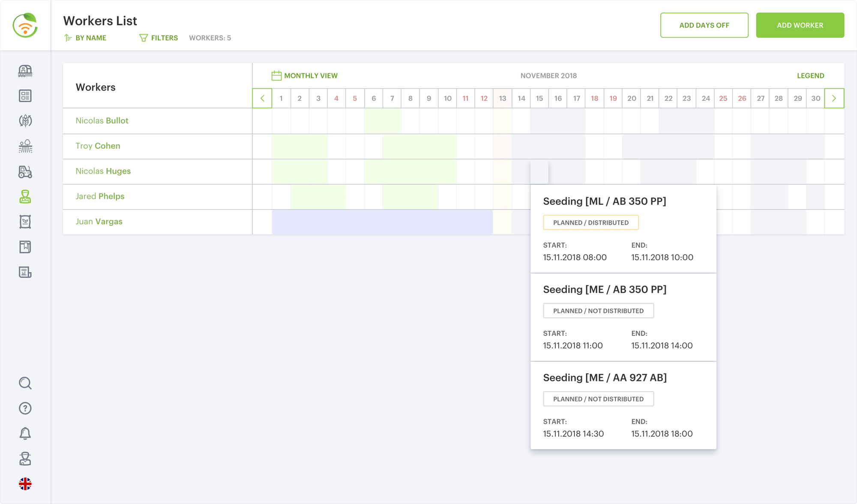The image size is (857, 504).
Task: Open the fields sidebar icon
Action: (x=25, y=146)
